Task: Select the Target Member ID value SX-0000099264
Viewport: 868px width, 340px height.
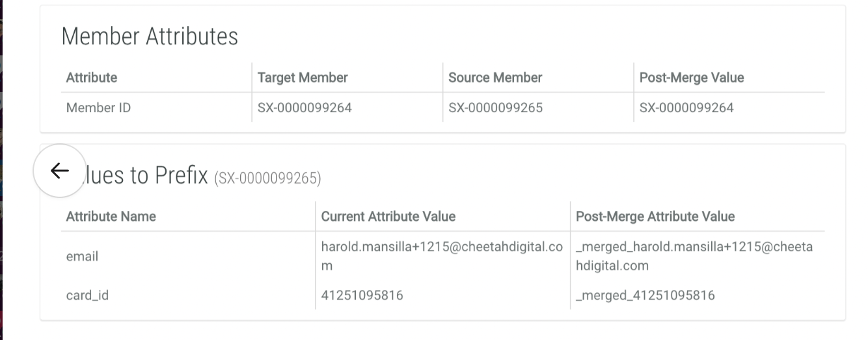Action: pyautogui.click(x=305, y=108)
